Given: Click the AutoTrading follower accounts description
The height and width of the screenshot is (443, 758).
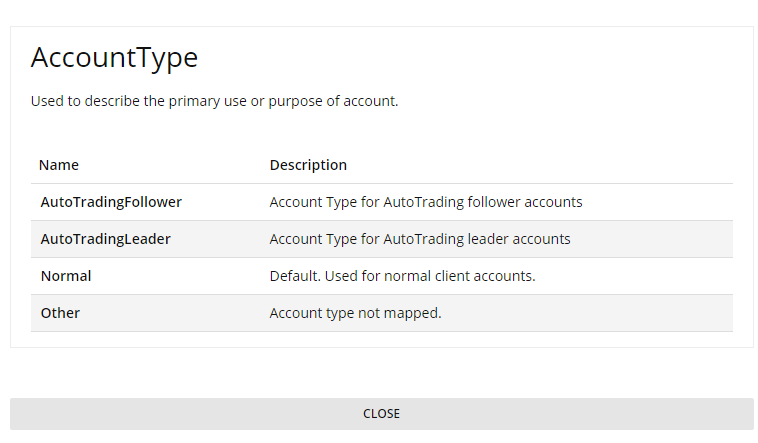Looking at the screenshot, I should (426, 202).
